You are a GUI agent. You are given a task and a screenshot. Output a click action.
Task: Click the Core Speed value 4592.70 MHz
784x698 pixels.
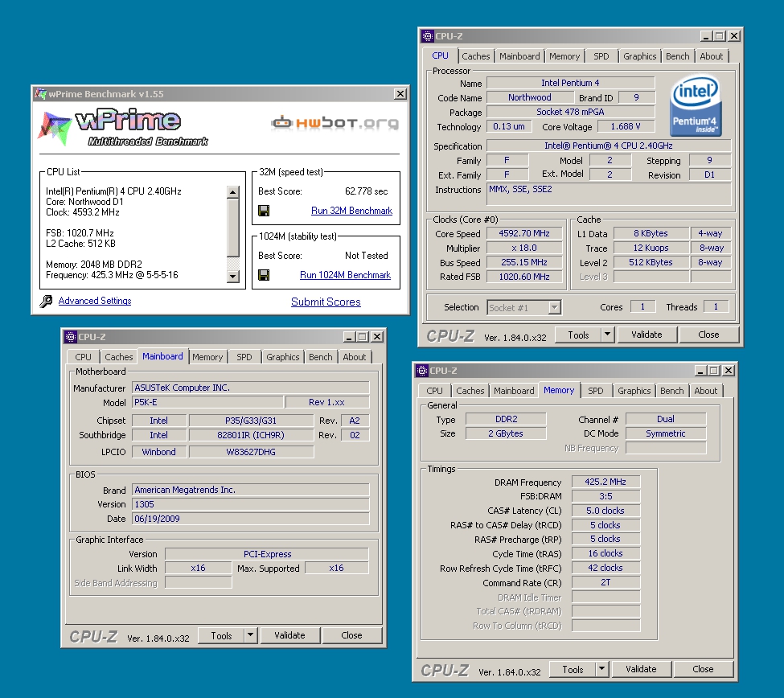[524, 233]
